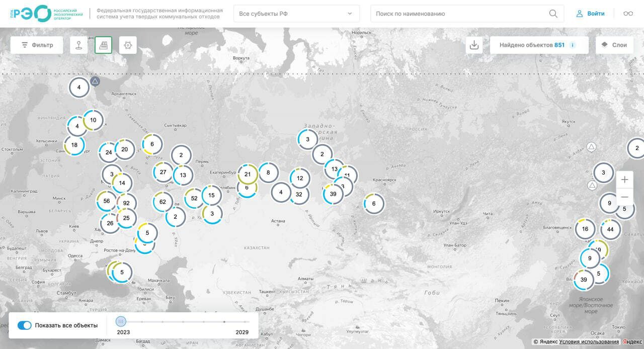
Task: Click the map cluster labeled 62
Action: pyautogui.click(x=163, y=202)
